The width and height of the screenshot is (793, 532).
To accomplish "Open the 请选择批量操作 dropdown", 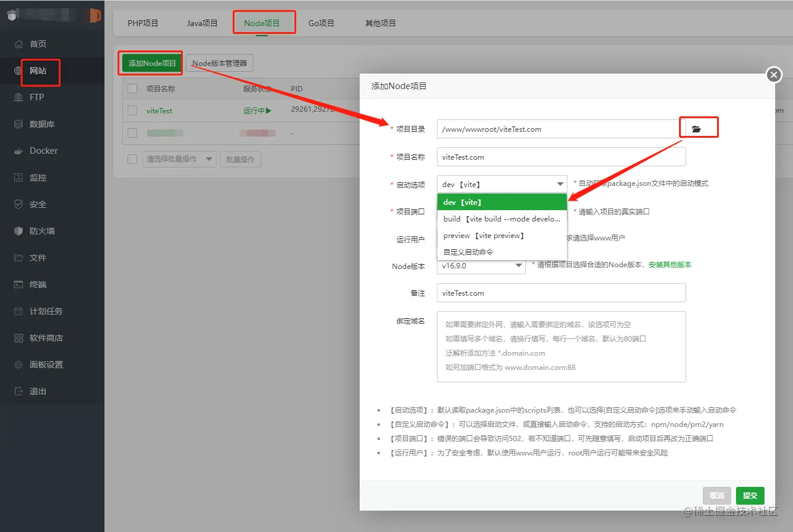I will [x=179, y=159].
